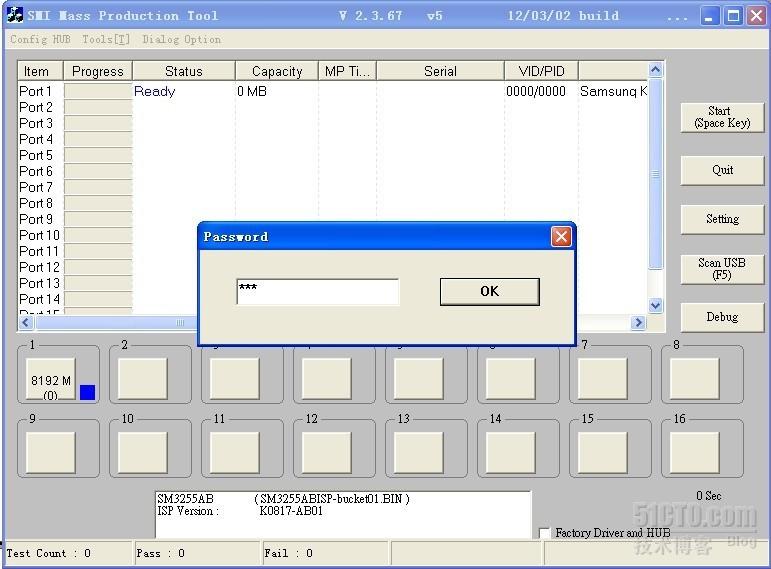This screenshot has height=569, width=771.
Task: Click port slot 16 box
Action: click(x=695, y=452)
